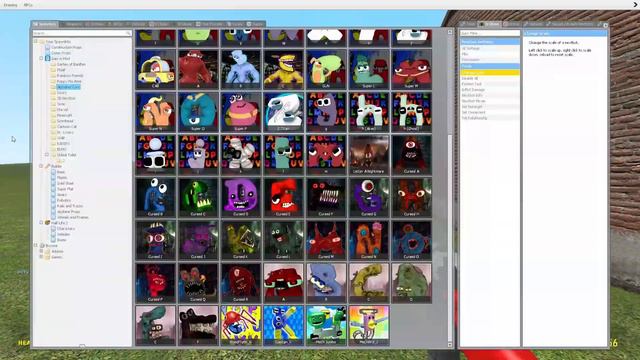
Task: Select the red spider on yellow background icon
Action: coord(241,325)
